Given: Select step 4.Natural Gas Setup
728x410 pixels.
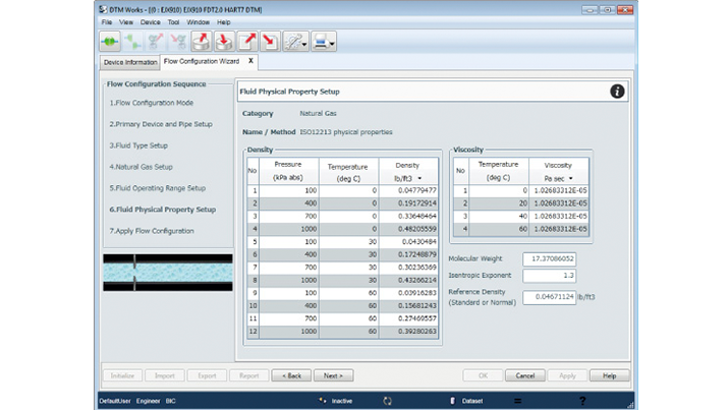Looking at the screenshot, I should 141,166.
